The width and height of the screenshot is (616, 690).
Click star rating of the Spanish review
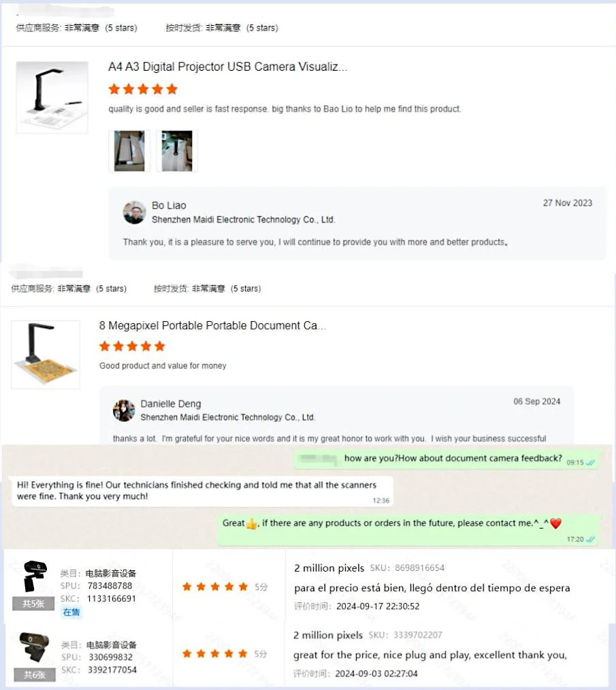point(215,587)
